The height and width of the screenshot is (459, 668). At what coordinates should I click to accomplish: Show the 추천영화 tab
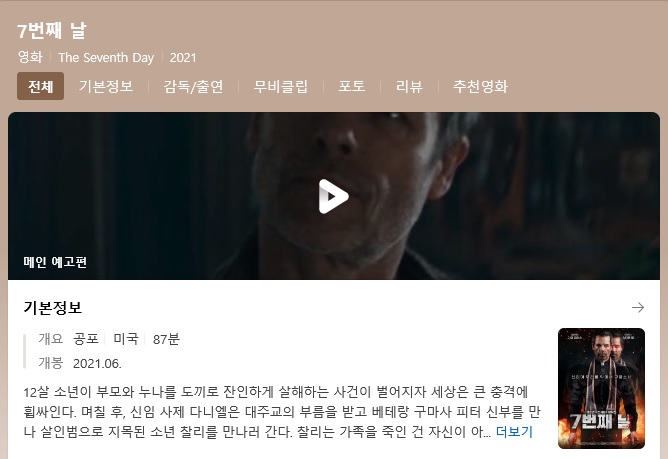[480, 86]
